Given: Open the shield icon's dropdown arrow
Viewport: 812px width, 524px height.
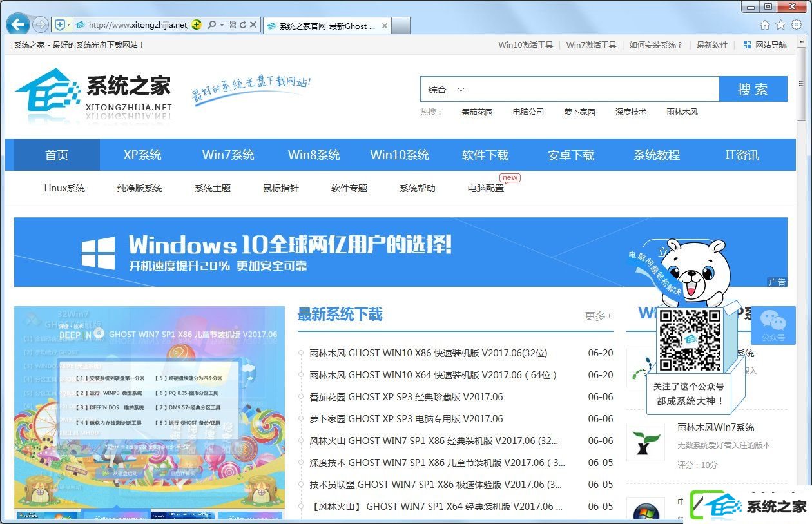Looking at the screenshot, I should click(69, 25).
